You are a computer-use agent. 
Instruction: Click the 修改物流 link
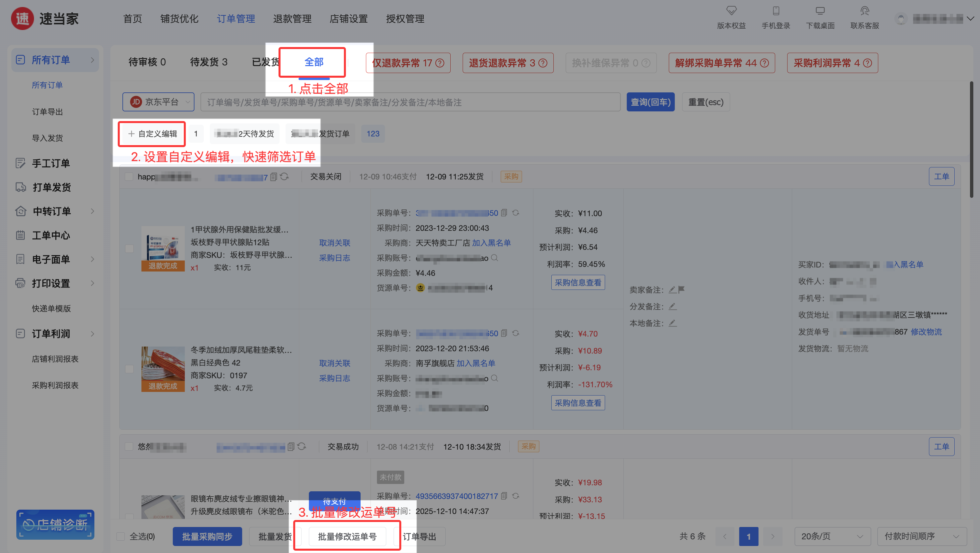pos(926,332)
